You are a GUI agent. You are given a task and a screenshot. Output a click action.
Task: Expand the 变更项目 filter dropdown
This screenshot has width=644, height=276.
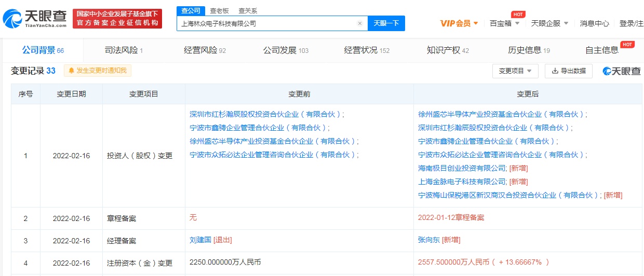(515, 71)
